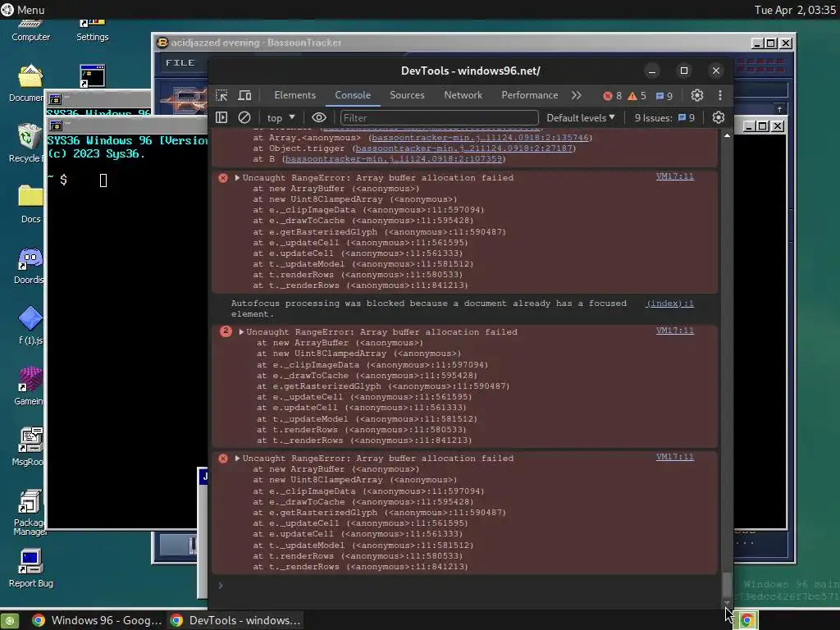Switch to the DevTools taskbar item
Screen dimensions: 840x630
pos(235,620)
